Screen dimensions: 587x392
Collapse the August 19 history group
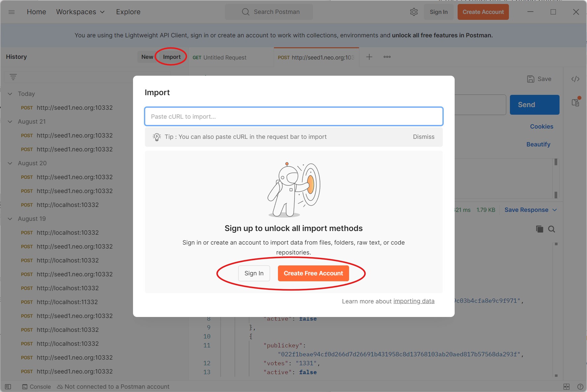10,219
